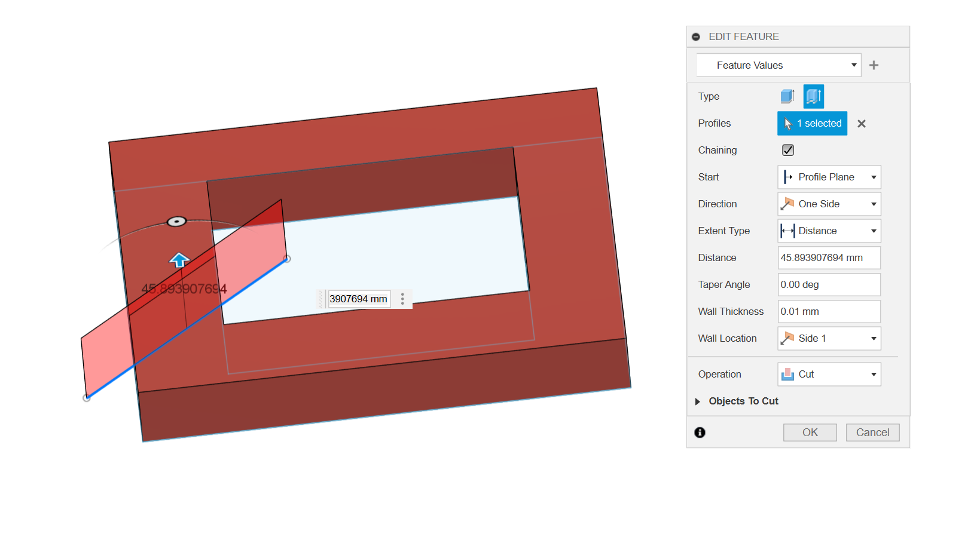
Task: Confirm the feature with OK
Action: (x=810, y=432)
